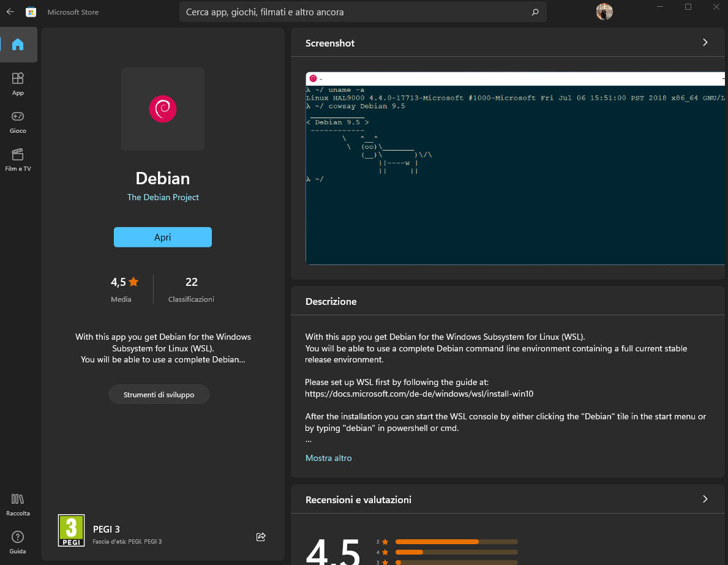728x565 pixels.
Task: Click the Strumenti di sviluppo tag
Action: tap(159, 395)
